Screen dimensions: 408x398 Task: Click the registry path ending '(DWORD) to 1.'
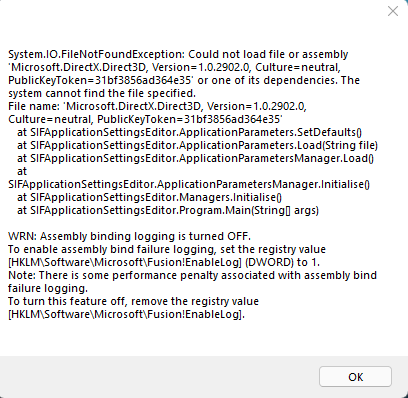pyautogui.click(x=164, y=262)
